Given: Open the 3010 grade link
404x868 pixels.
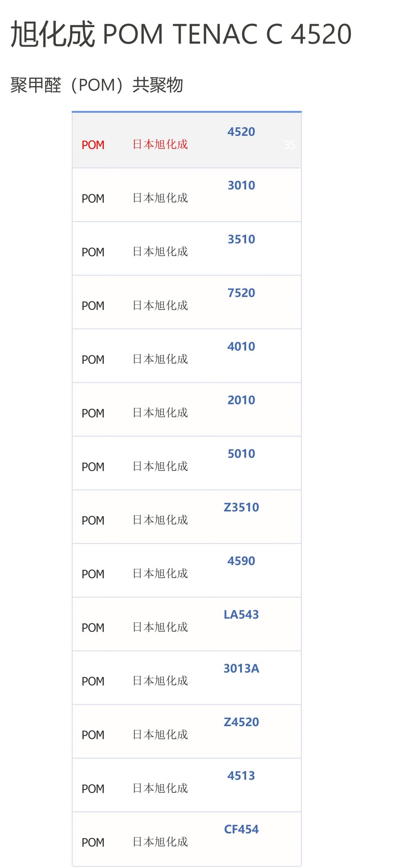Looking at the screenshot, I should 241,186.
